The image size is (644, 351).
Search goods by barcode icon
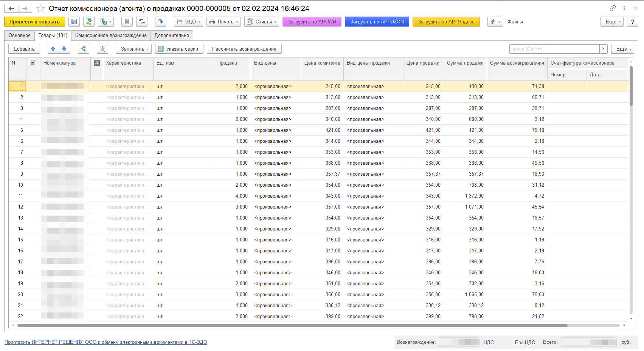tap(102, 49)
